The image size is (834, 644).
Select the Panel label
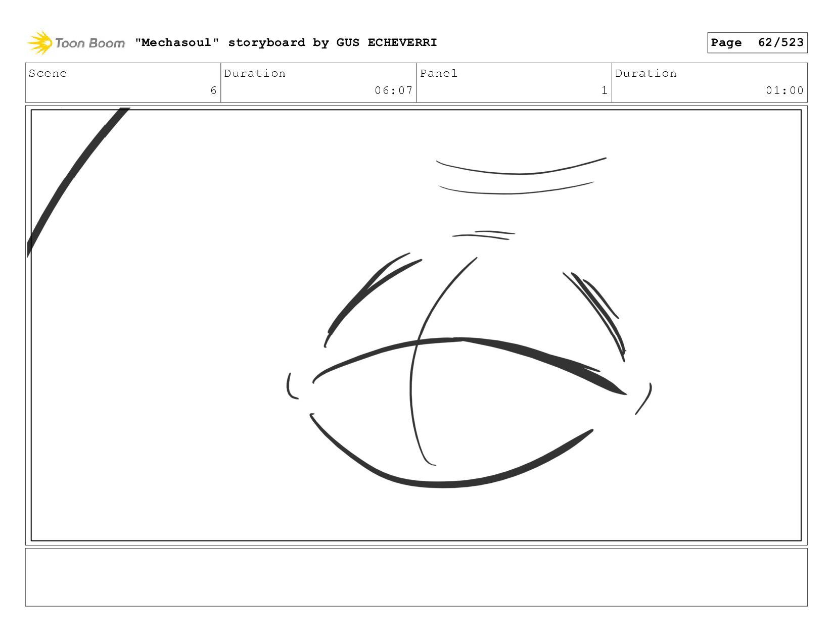[x=439, y=73]
